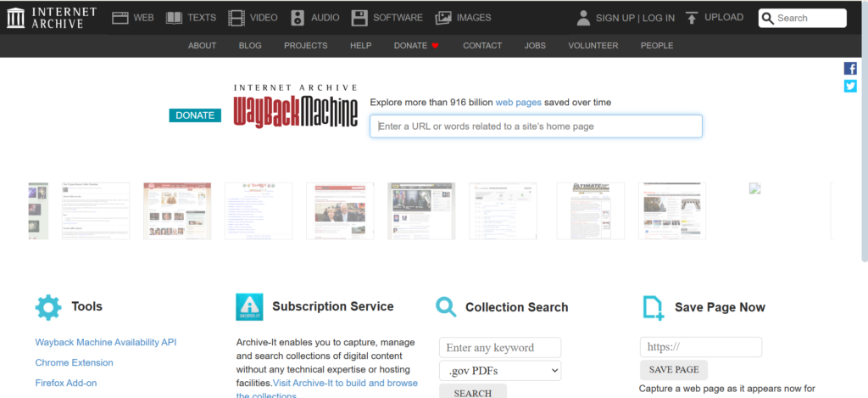The width and height of the screenshot is (868, 398).
Task: Click the Upload arrow icon
Action: [692, 18]
